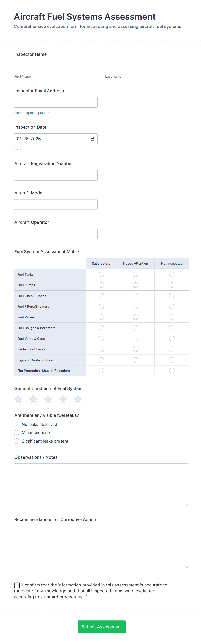201x644 pixels.
Task: Mark Signs of Contamination as Needs Attention
Action: [x=135, y=360]
